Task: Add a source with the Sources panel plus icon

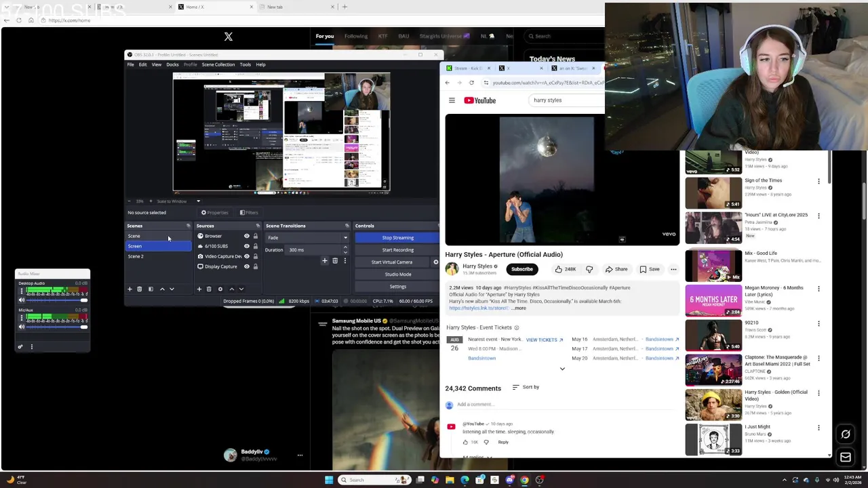Action: pyautogui.click(x=199, y=289)
